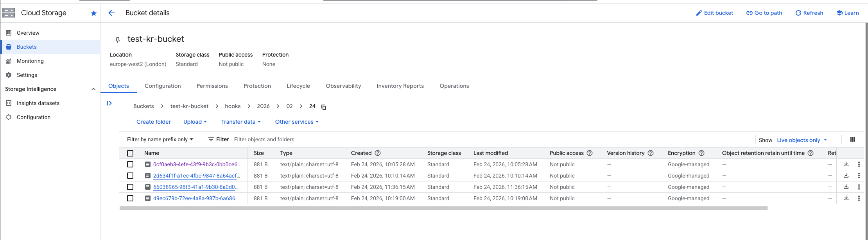Click the help icon next to Version history
This screenshot has width=868, height=240.
coord(651,153)
